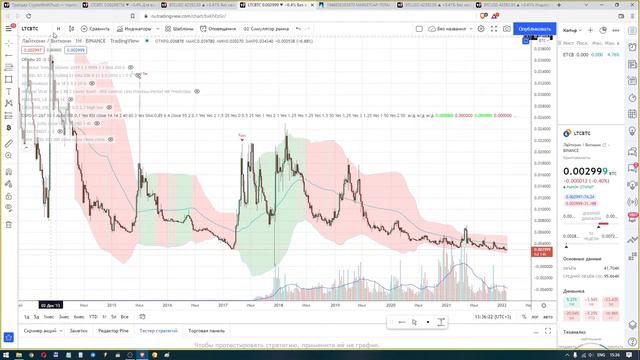This screenshot has height=360, width=640.
Task: Select the trend line drawing tool
Action: pos(9,55)
